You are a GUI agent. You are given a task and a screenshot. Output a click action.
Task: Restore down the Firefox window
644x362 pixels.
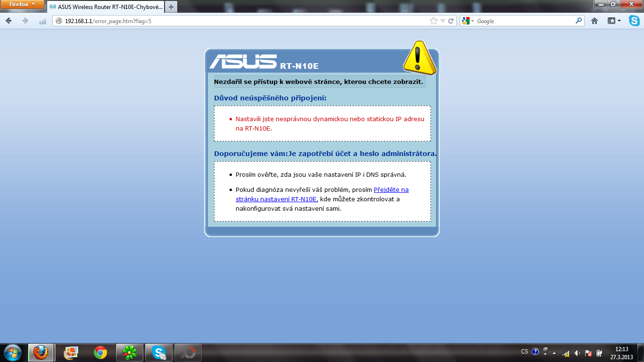coord(613,4)
